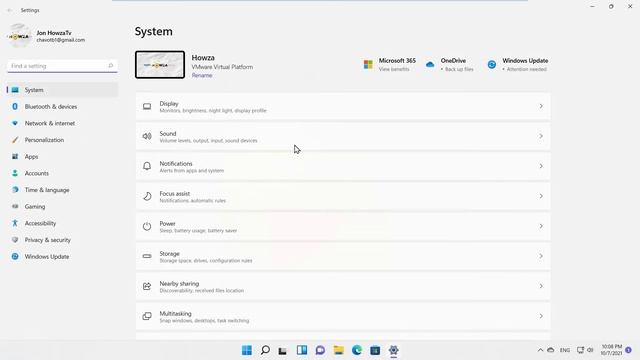Image resolution: width=640 pixels, height=360 pixels.
Task: Click the OneDrive tray icon
Action: point(551,350)
